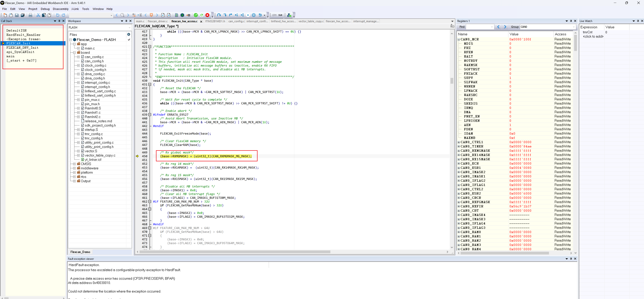Expand the CMSIS folder
This screenshot has height=299, width=644.
pyautogui.click(x=75, y=164)
